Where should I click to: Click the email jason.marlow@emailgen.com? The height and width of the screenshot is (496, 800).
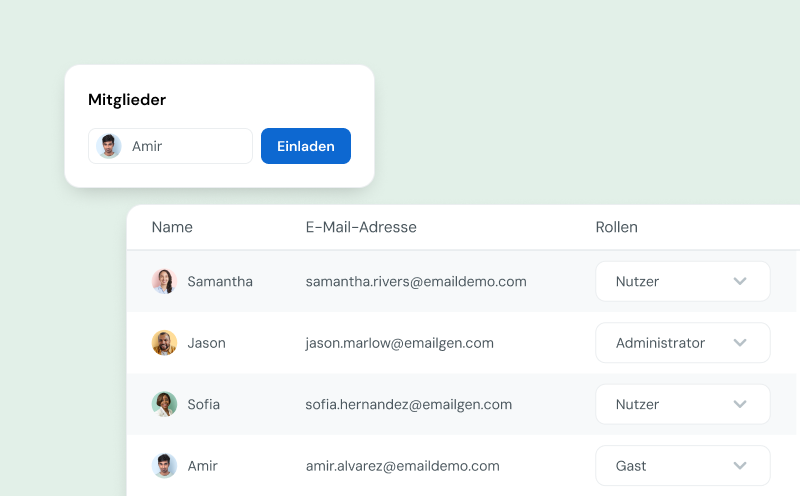399,343
